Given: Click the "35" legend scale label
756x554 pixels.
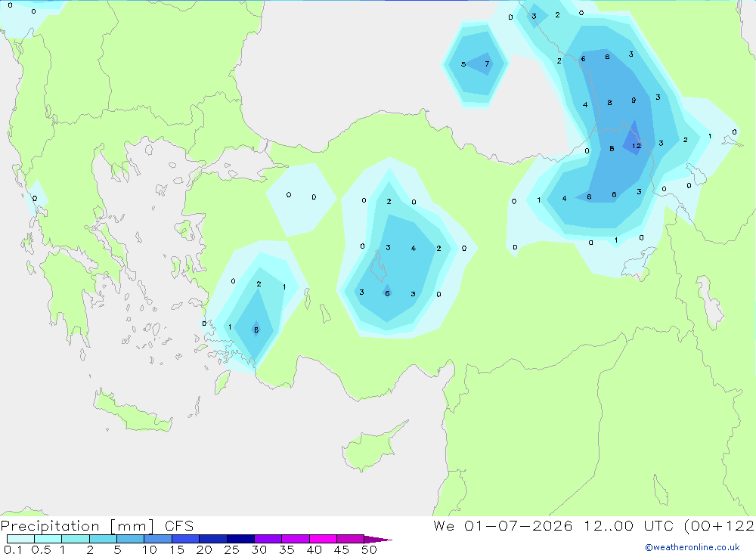Looking at the screenshot, I should point(287,549).
